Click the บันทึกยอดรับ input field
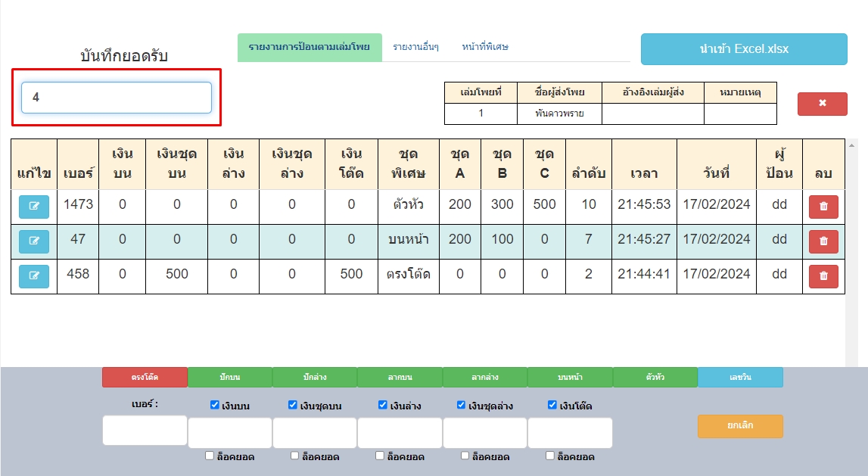 [117, 98]
